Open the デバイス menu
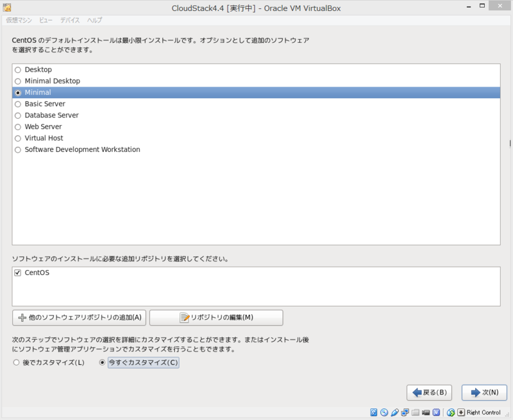The width and height of the screenshot is (513, 420). pos(70,20)
